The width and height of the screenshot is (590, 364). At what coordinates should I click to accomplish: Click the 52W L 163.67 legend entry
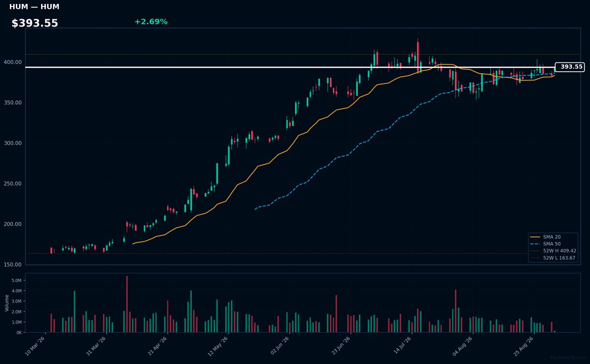(x=553, y=257)
